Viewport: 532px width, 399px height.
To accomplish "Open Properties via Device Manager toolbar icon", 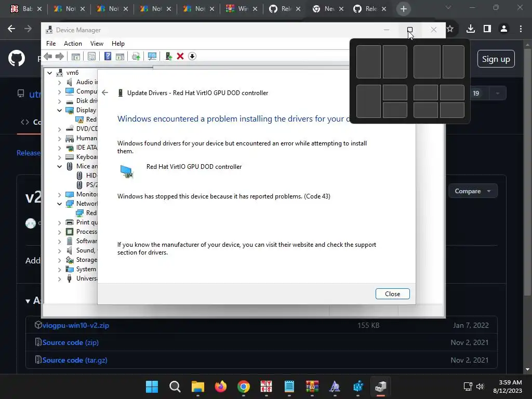I will [91, 56].
